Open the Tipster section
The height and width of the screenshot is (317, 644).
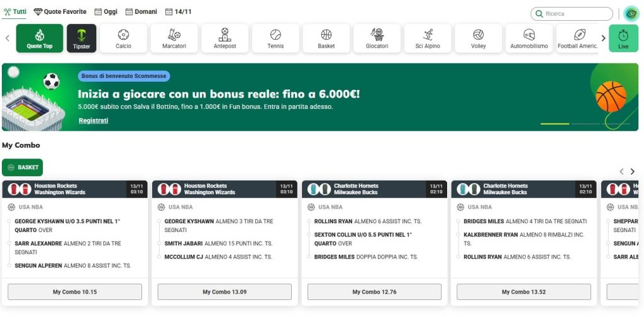click(x=81, y=38)
